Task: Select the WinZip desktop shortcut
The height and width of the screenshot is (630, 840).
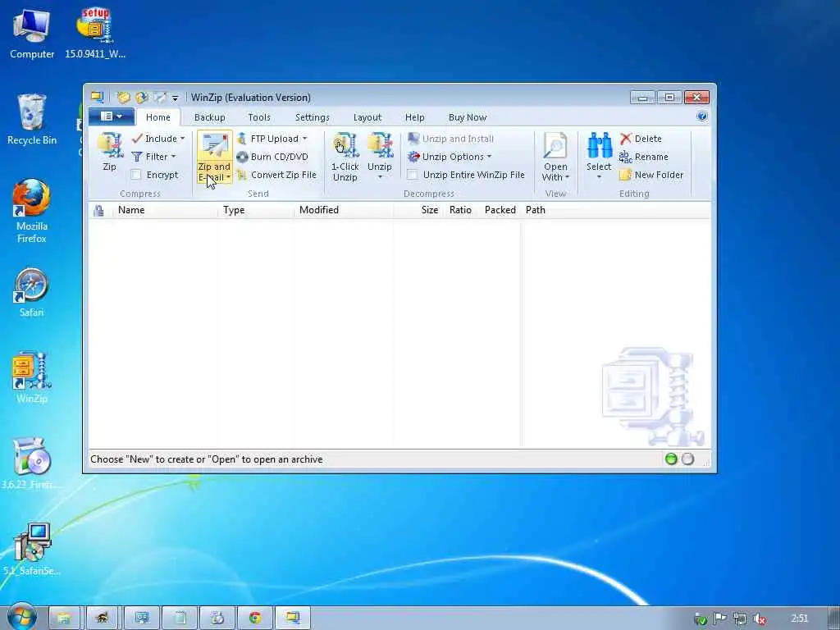Action: [x=32, y=377]
